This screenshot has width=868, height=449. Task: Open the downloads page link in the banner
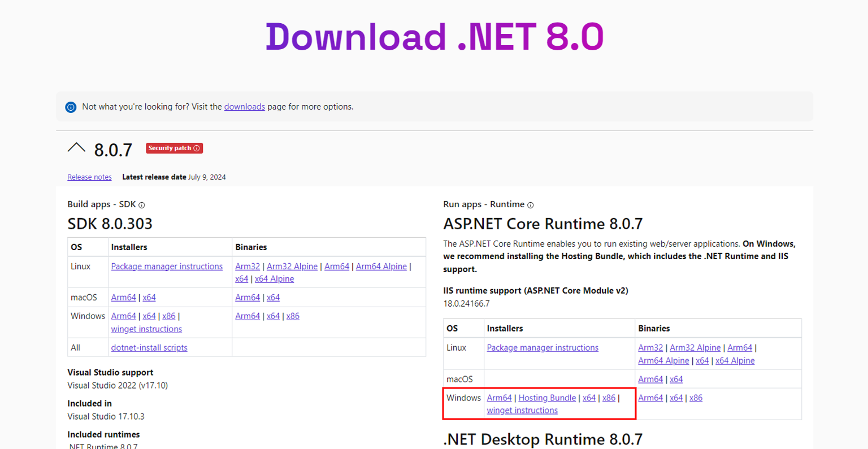click(245, 107)
